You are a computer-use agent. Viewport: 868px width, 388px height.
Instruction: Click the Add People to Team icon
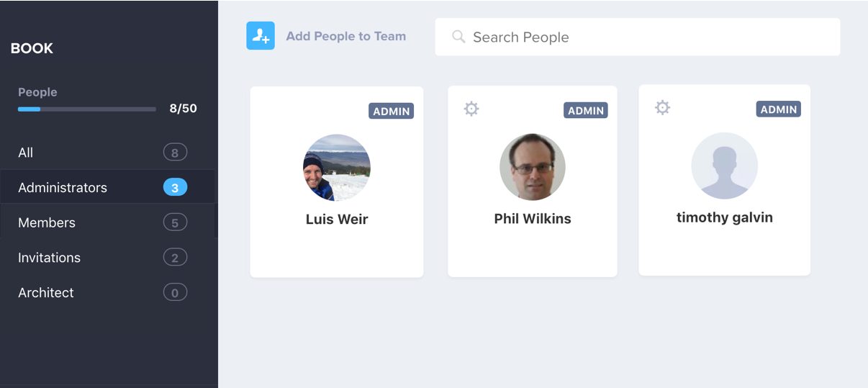point(261,36)
